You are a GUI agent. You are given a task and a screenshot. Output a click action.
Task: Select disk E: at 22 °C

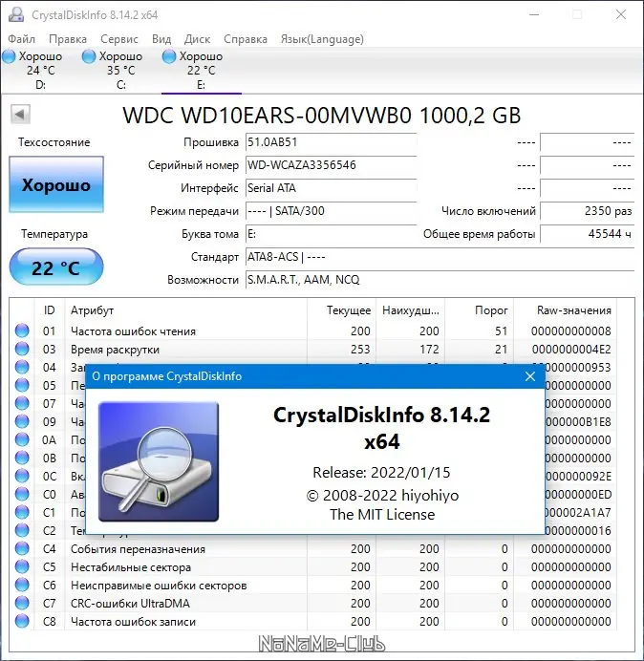[202, 70]
